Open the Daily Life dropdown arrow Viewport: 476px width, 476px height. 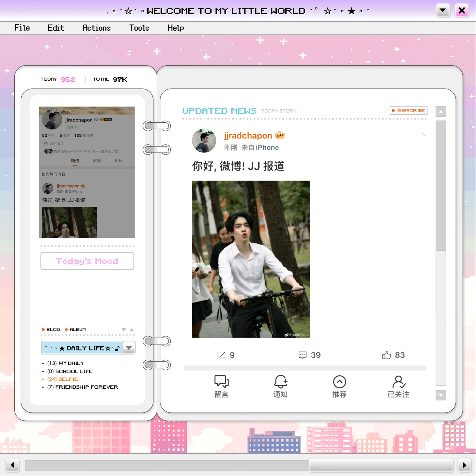pyautogui.click(x=129, y=348)
